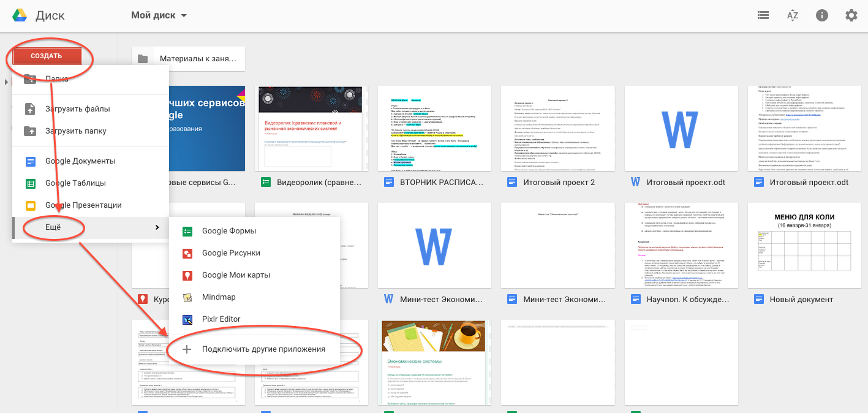Click the blue Google Документы icon
Screen dimensions: 868x413
(30, 161)
